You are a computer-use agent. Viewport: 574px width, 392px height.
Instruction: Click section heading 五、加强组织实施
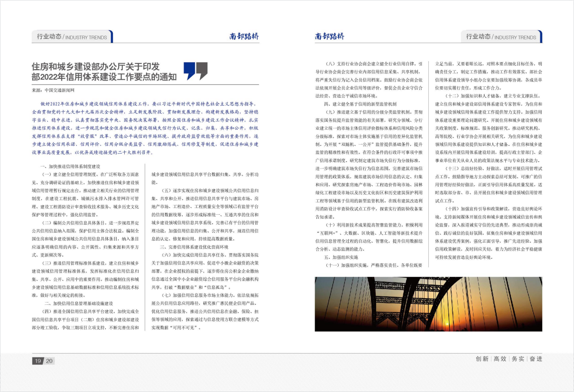342,257
